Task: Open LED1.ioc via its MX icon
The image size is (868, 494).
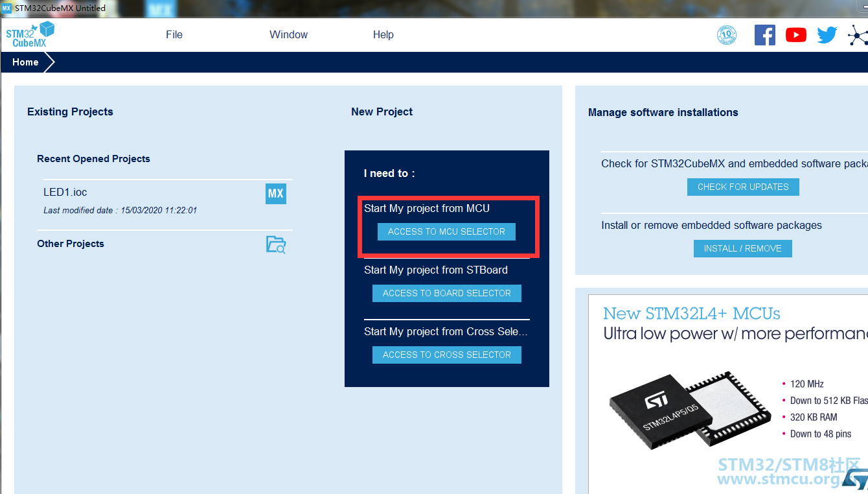Action: click(x=276, y=193)
